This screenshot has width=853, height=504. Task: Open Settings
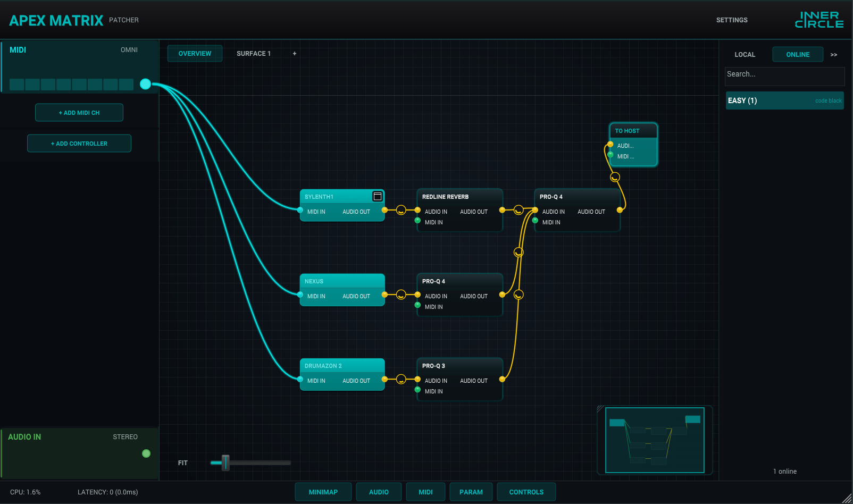pyautogui.click(x=732, y=20)
